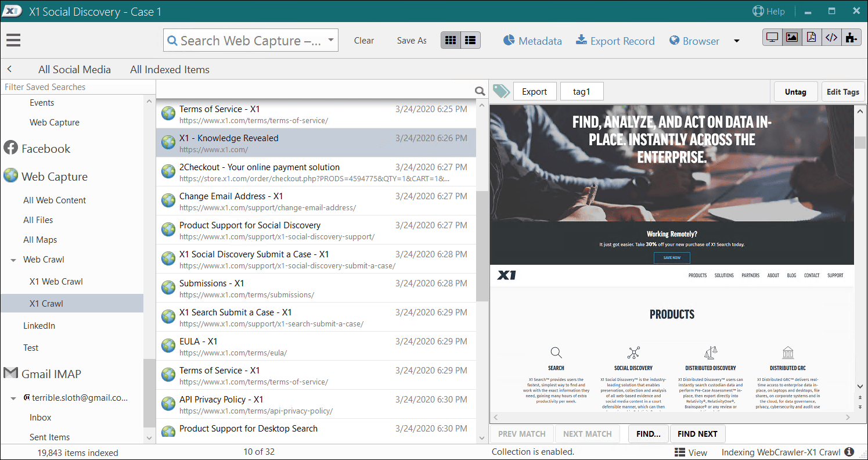Screen dimensions: 868x460
Task: Click Save As for the search
Action: click(x=412, y=41)
